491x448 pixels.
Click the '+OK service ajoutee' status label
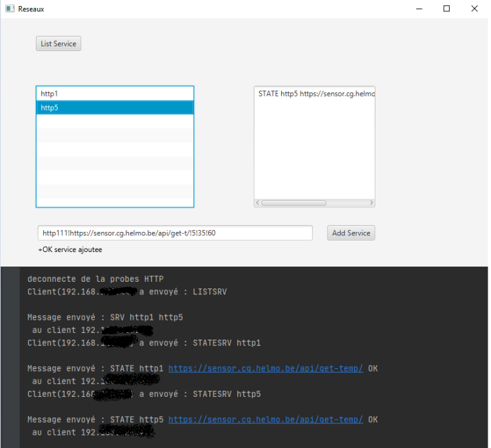tap(70, 250)
